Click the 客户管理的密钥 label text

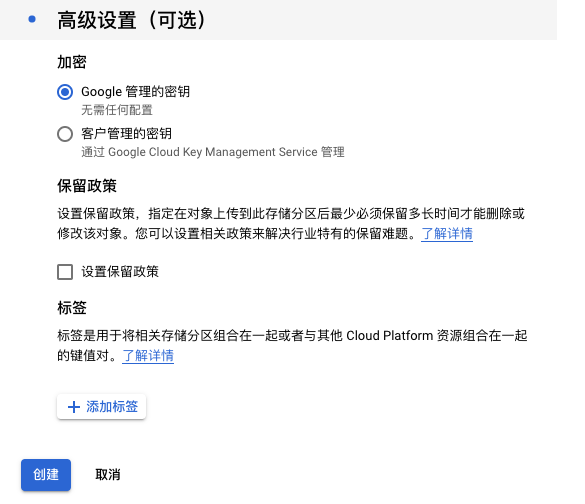pyautogui.click(x=126, y=134)
